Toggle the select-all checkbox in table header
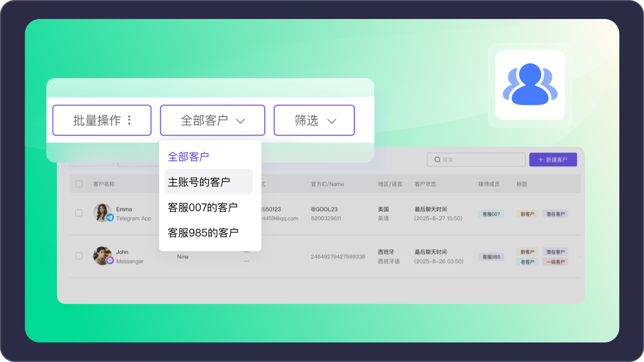 [79, 184]
